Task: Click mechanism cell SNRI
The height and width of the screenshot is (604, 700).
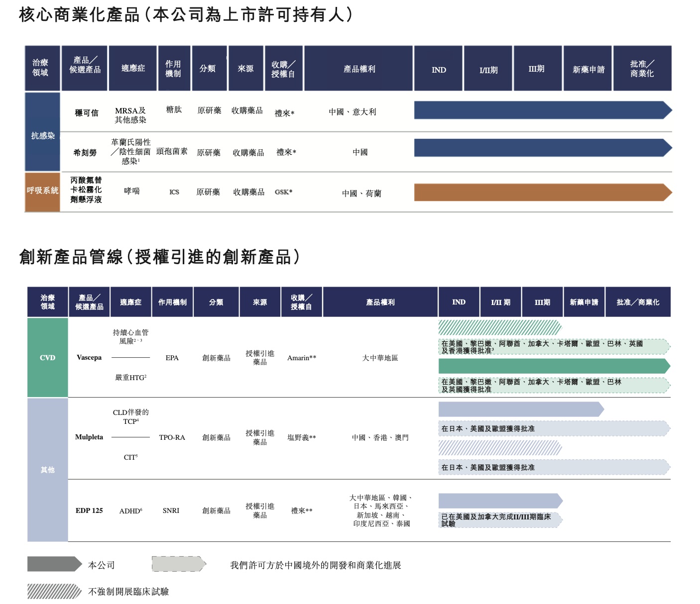Action: (171, 510)
